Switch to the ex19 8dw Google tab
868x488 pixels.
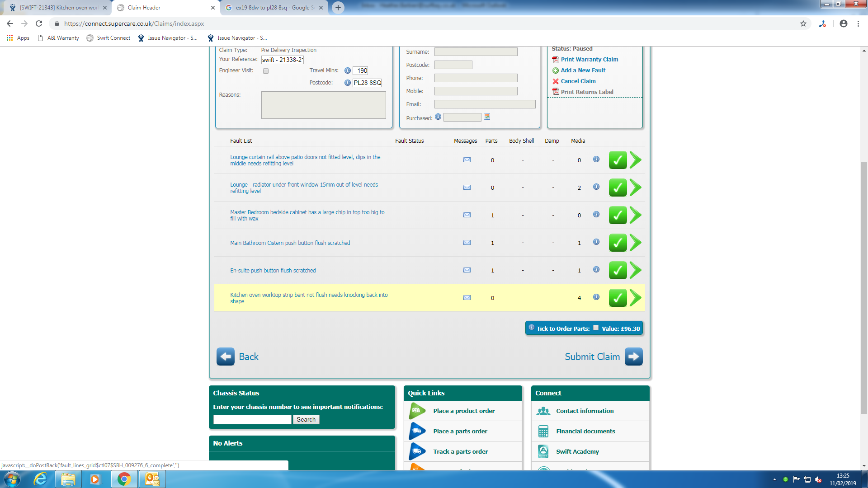coord(273,8)
